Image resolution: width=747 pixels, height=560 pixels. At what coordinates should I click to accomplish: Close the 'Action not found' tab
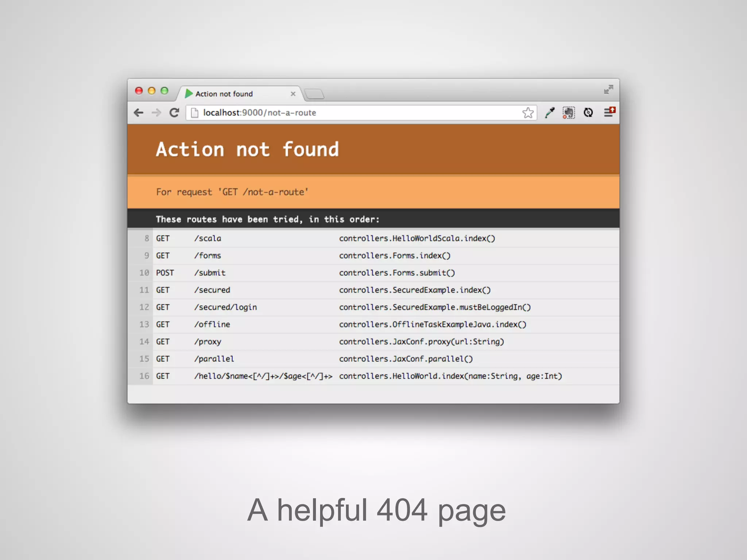point(293,94)
